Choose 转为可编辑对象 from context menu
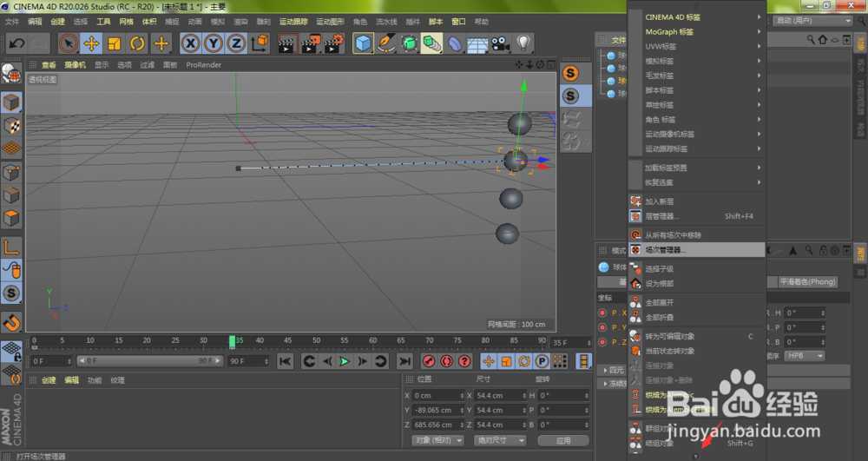Image resolution: width=868 pixels, height=461 pixels. coord(696,337)
